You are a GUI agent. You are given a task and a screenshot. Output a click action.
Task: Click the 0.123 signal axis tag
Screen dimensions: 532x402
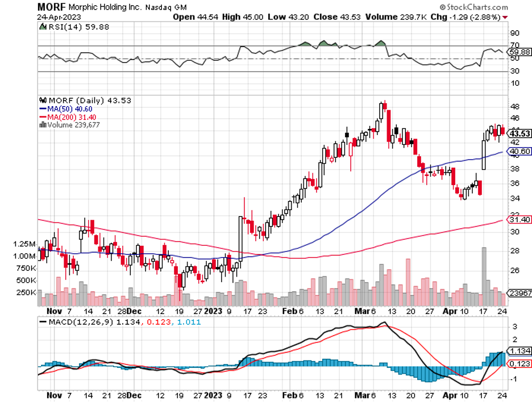[519, 364]
